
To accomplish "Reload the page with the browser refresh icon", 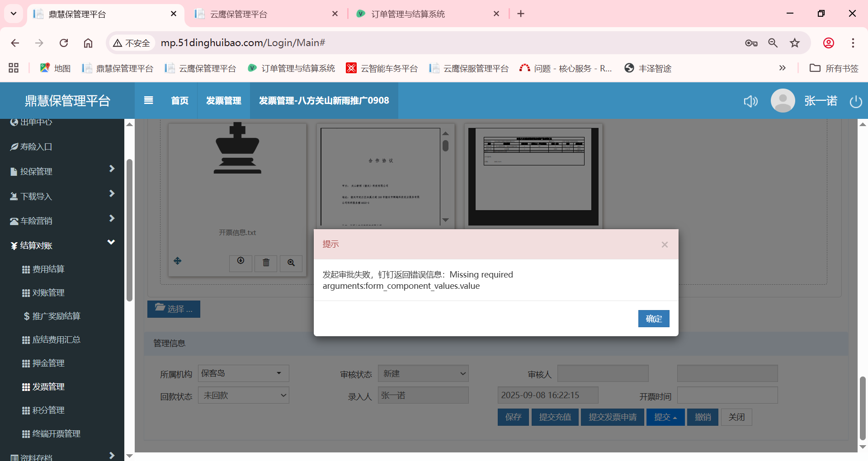I will tap(64, 43).
